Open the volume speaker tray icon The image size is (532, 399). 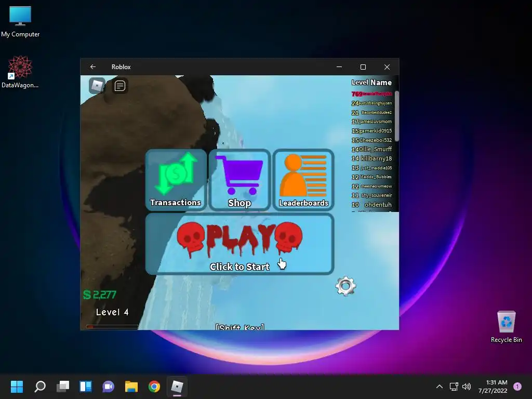[x=467, y=387]
